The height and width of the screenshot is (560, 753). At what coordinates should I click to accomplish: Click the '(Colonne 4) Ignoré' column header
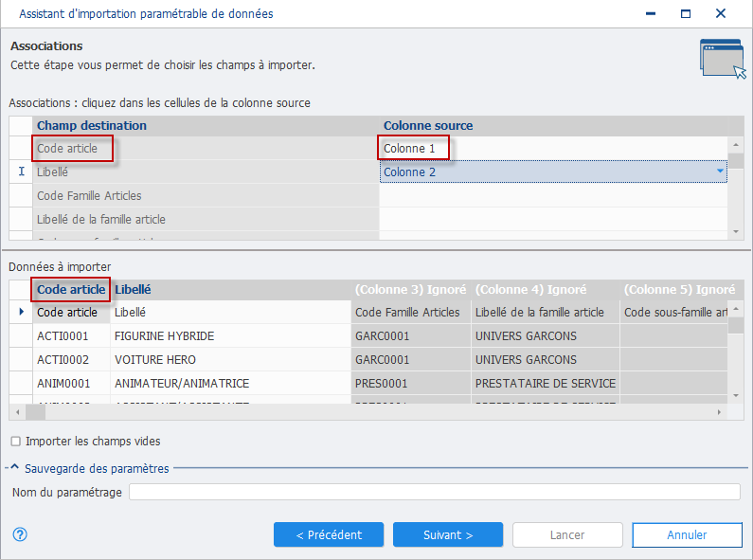click(x=530, y=289)
